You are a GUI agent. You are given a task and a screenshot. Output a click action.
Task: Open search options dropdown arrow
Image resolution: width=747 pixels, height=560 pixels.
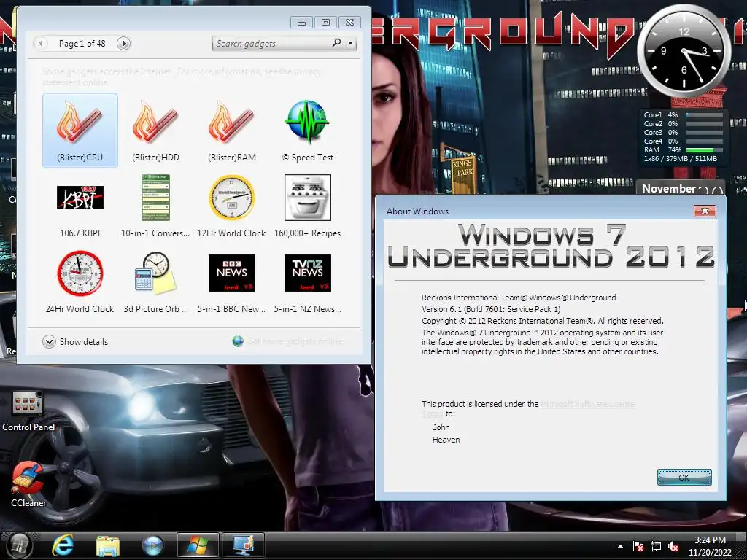pyautogui.click(x=351, y=43)
